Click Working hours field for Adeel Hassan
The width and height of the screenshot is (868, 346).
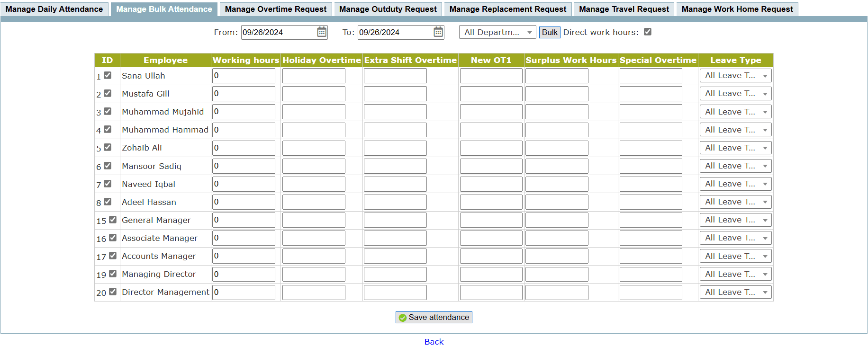pos(244,202)
